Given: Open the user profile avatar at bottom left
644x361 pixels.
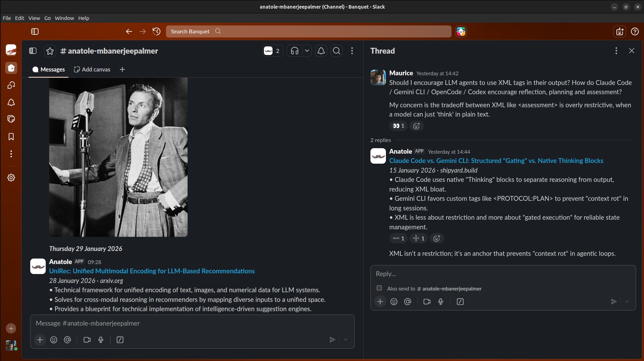Looking at the screenshot, I should [x=11, y=345].
